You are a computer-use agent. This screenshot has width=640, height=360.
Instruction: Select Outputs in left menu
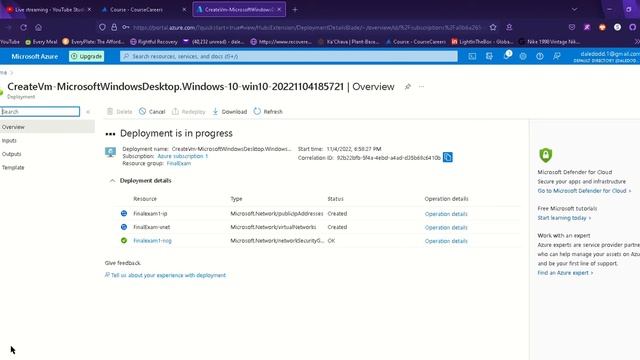tap(11, 154)
